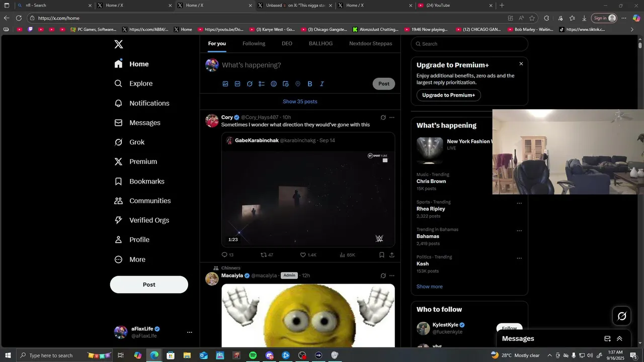This screenshot has height=362, width=644.
Task: Click the large sidebar Post button
Action: tap(149, 285)
